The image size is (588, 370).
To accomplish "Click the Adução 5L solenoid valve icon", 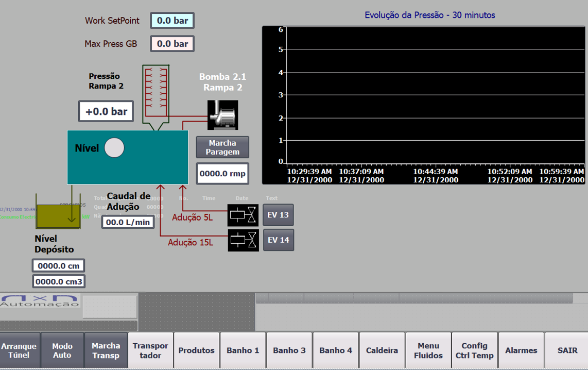I will coord(243,215).
